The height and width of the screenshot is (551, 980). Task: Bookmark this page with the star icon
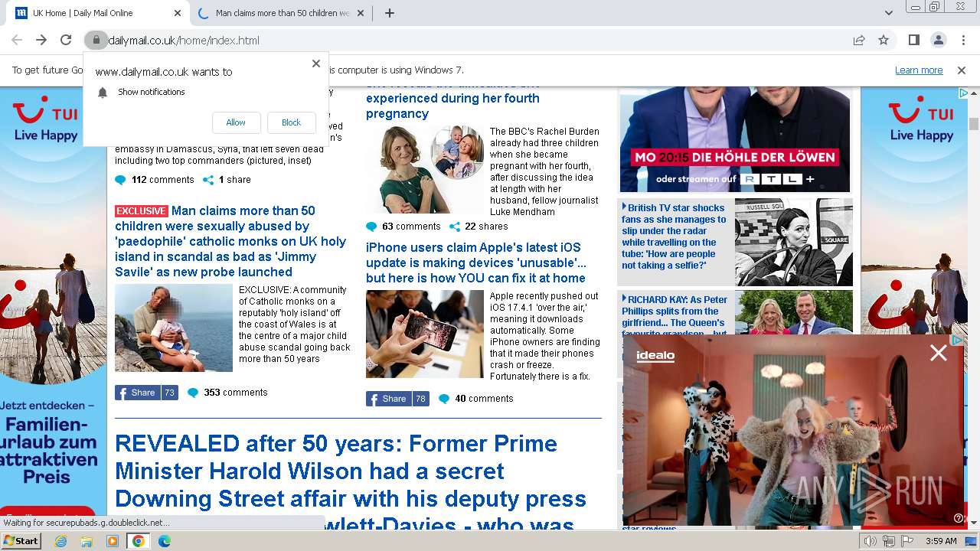tap(884, 40)
